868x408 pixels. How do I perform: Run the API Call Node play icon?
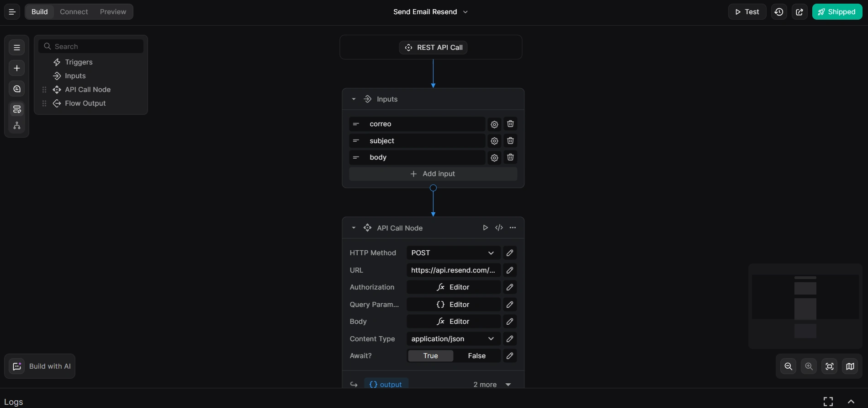pos(485,228)
